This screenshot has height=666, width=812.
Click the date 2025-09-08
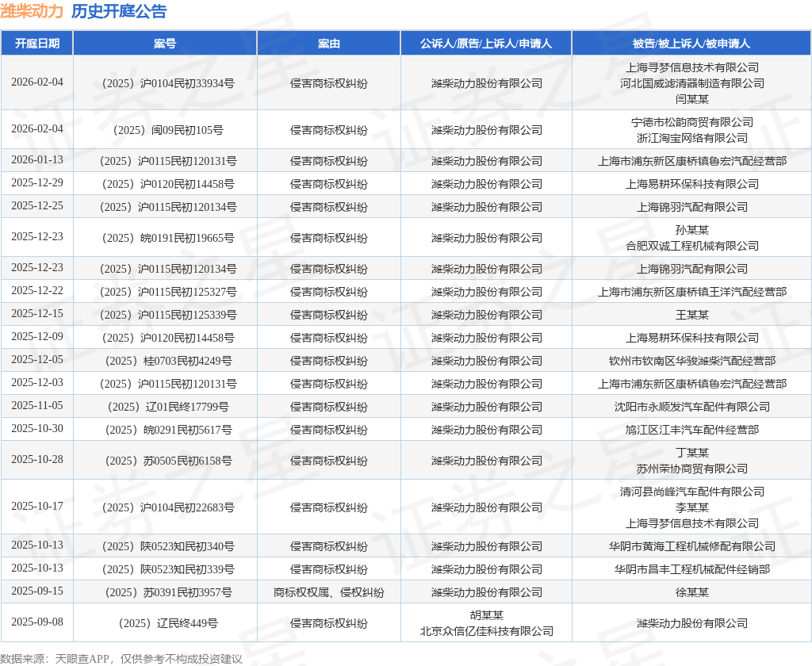coord(37,622)
